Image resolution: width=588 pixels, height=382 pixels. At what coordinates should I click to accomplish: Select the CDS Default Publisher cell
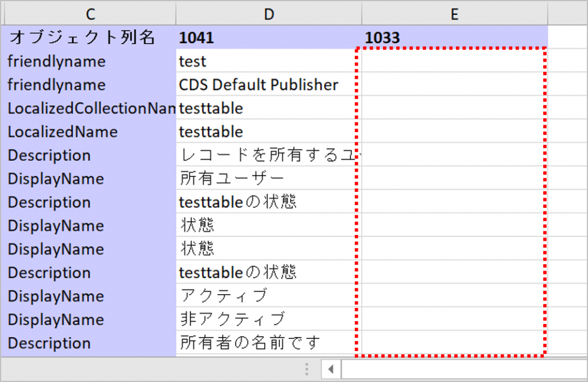coord(269,85)
